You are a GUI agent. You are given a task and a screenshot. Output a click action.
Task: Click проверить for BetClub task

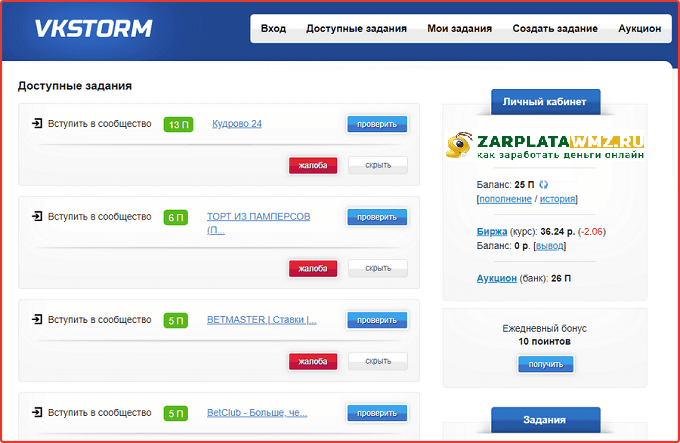tap(377, 413)
